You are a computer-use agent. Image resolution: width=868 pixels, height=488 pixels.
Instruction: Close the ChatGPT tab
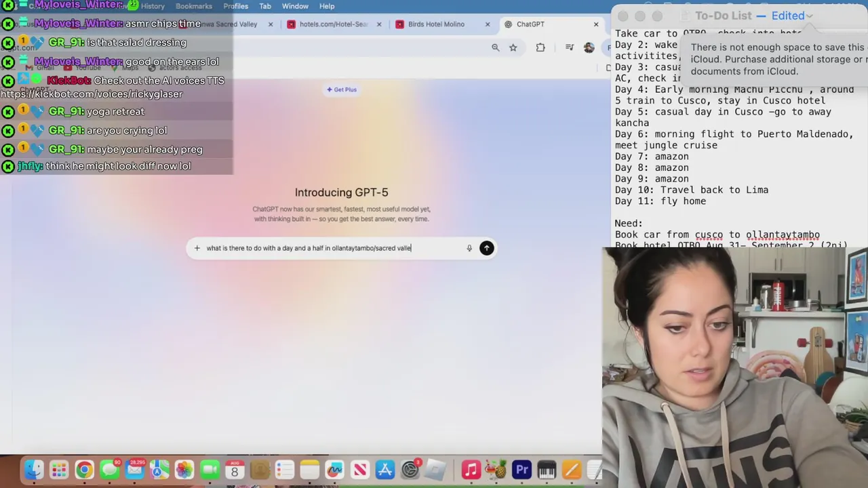point(596,24)
